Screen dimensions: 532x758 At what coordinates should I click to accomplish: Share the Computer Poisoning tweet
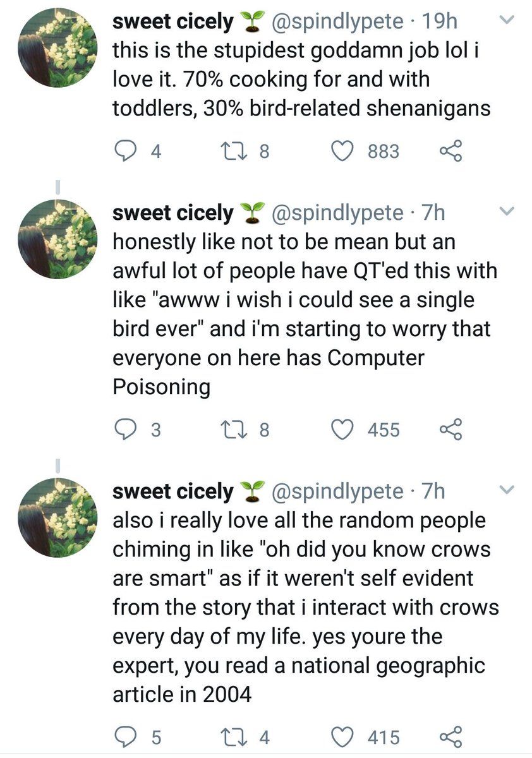tap(450, 430)
